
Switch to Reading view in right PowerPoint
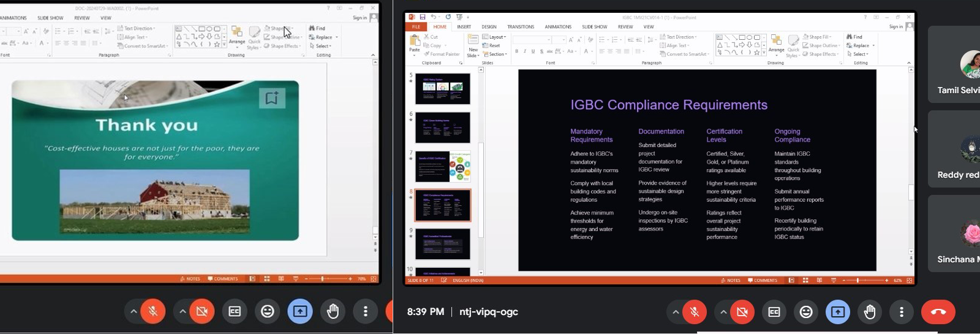click(x=820, y=280)
